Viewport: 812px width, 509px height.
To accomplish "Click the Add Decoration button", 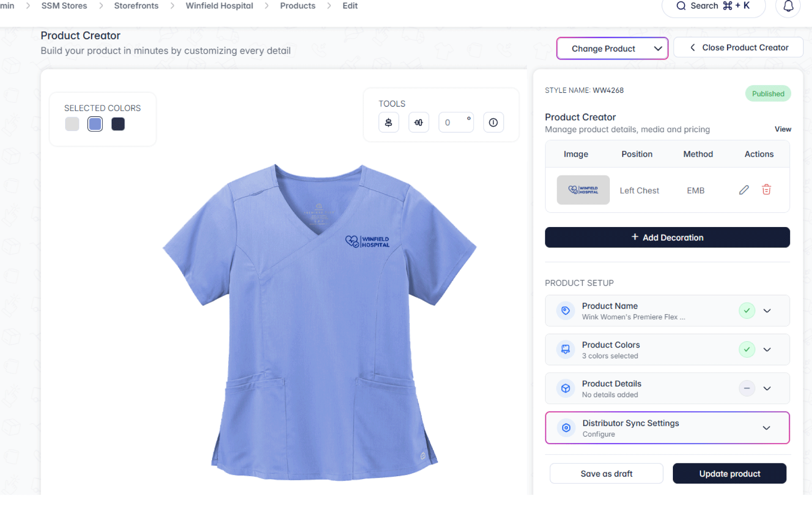I will click(667, 238).
